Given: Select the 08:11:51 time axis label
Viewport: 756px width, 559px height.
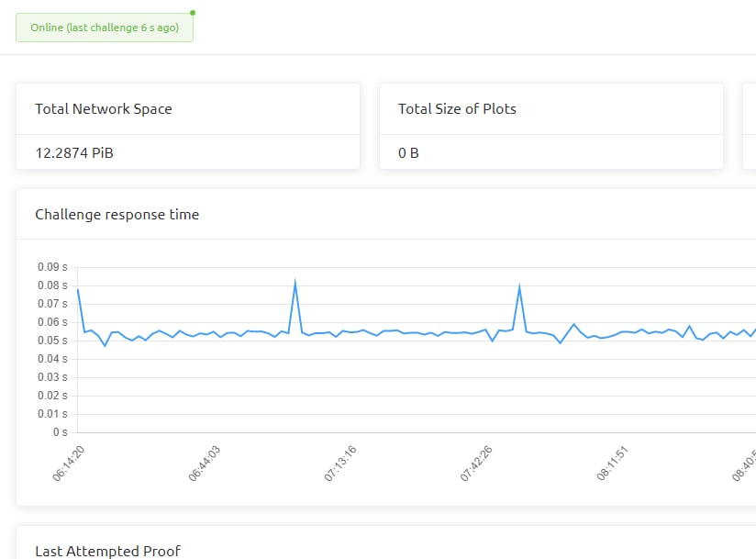Looking at the screenshot, I should point(612,464).
